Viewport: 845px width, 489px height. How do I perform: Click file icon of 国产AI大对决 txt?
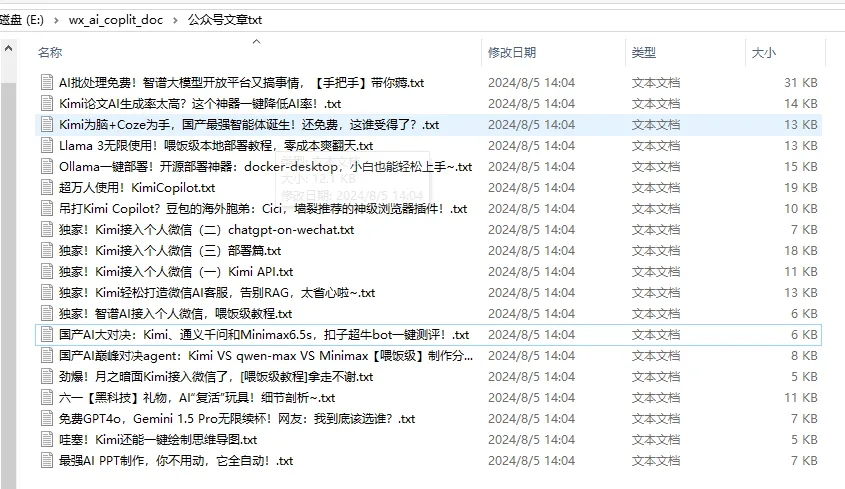click(47, 335)
